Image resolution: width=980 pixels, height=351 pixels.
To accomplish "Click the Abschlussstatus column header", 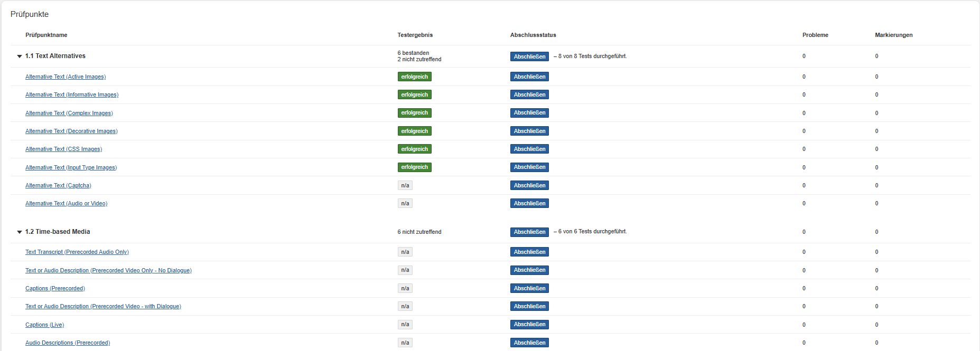I will (533, 35).
